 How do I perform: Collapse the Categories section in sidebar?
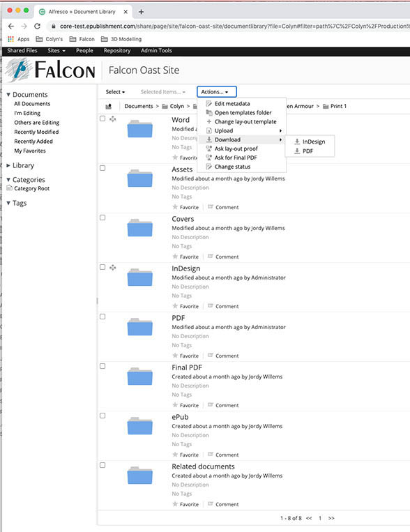pos(8,180)
